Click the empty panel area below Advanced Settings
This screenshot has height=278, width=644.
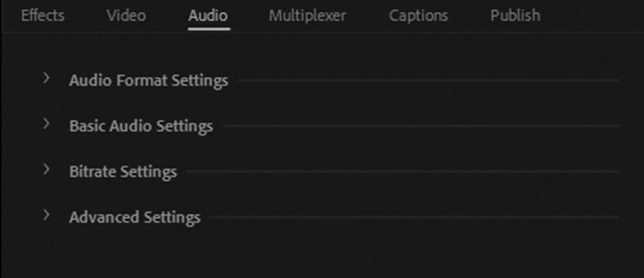tap(322, 252)
